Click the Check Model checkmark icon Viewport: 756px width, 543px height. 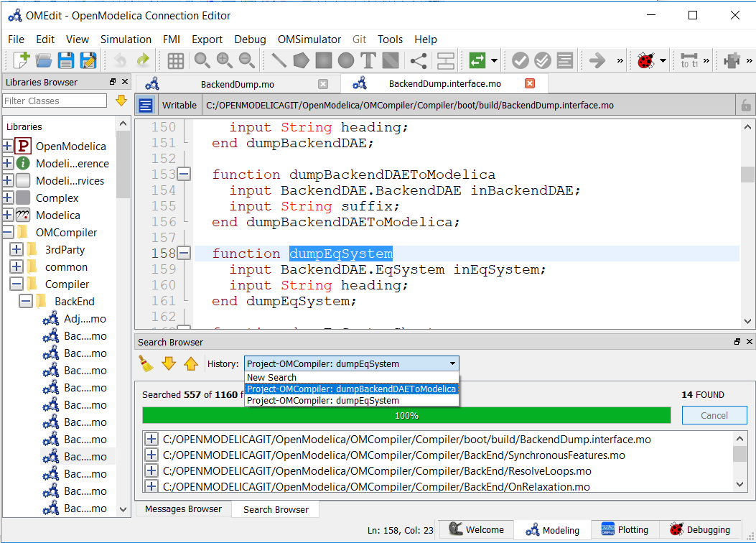(x=521, y=60)
